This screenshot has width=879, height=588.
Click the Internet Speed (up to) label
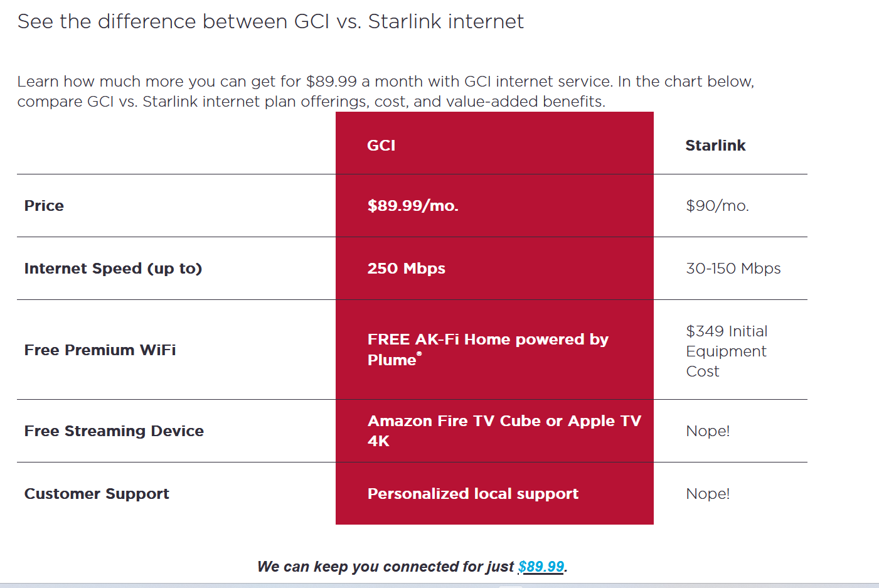[x=113, y=269]
